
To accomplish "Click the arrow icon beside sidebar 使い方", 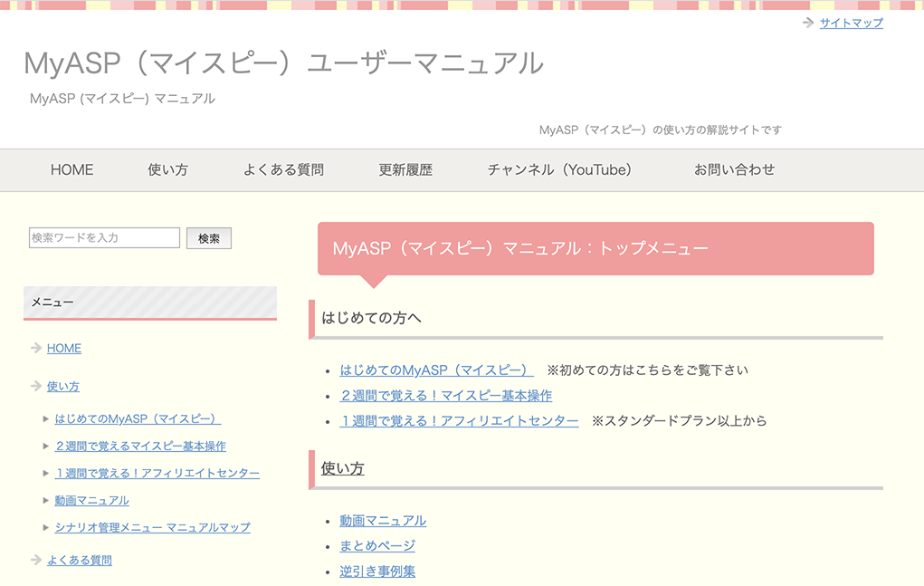I will pyautogui.click(x=36, y=386).
